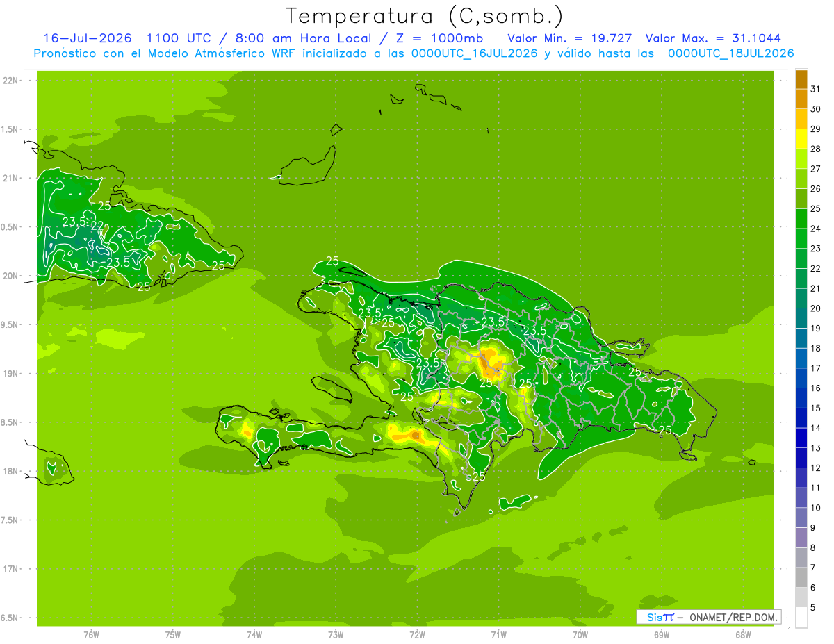
Task: Click the "18N" latitude axis label
Action: [x=10, y=471]
